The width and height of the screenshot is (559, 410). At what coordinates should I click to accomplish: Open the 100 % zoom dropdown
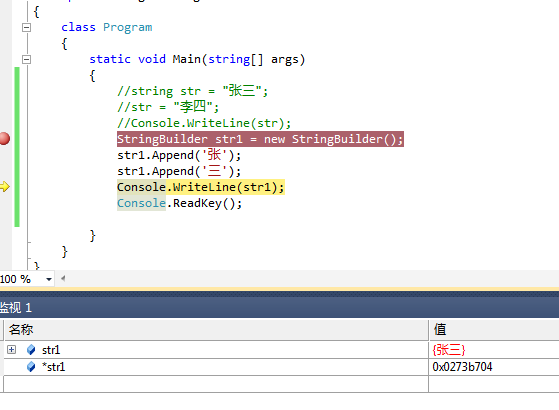49,279
